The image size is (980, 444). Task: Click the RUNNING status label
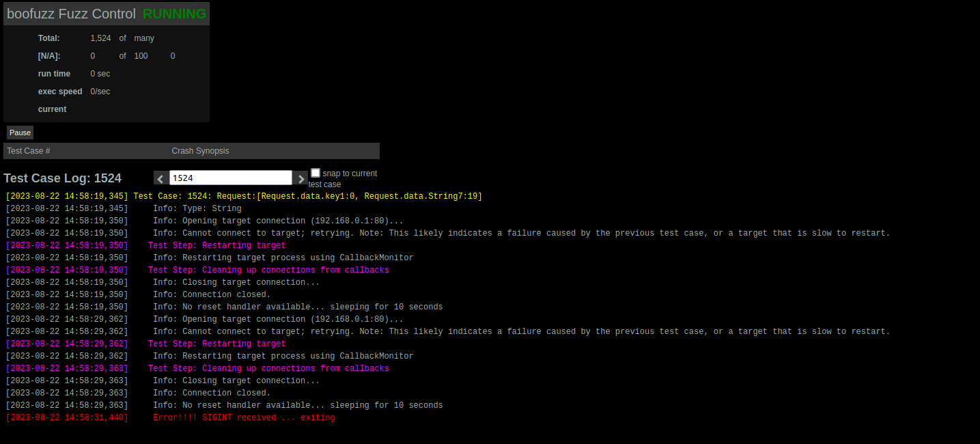(174, 14)
